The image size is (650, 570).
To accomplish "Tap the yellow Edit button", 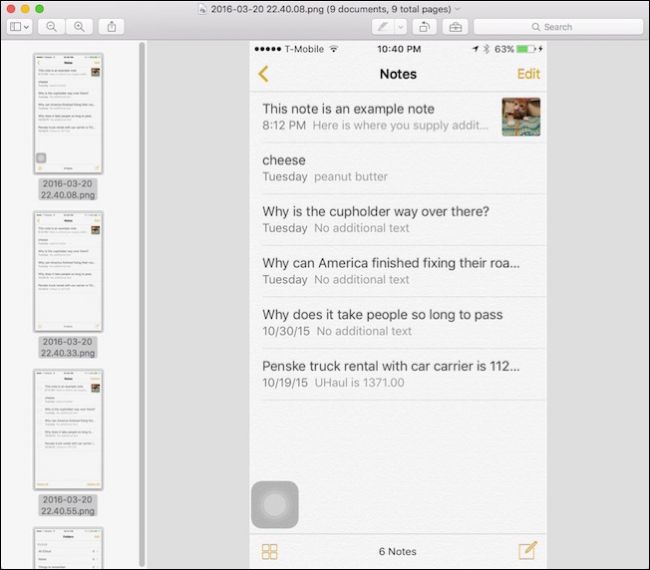I will coord(529,74).
